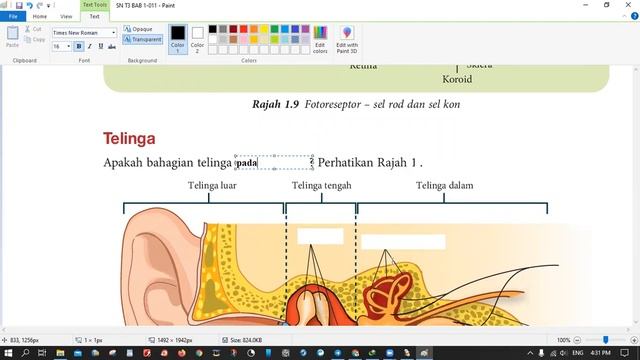
Task: Click the zoom out minus button
Action: 577,340
